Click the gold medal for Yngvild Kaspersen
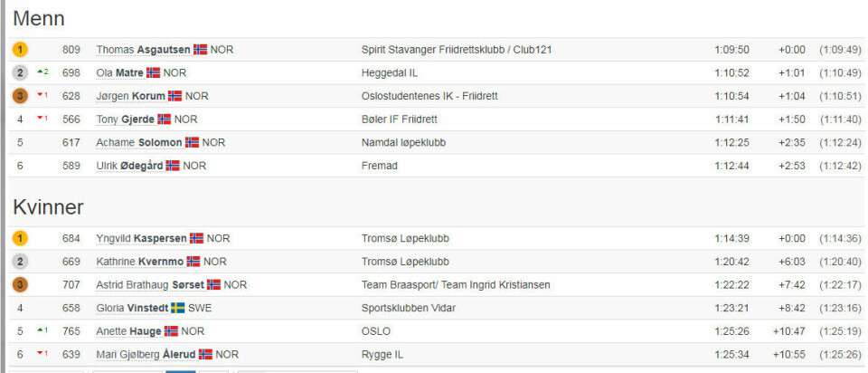The image size is (868, 373). 20,238
